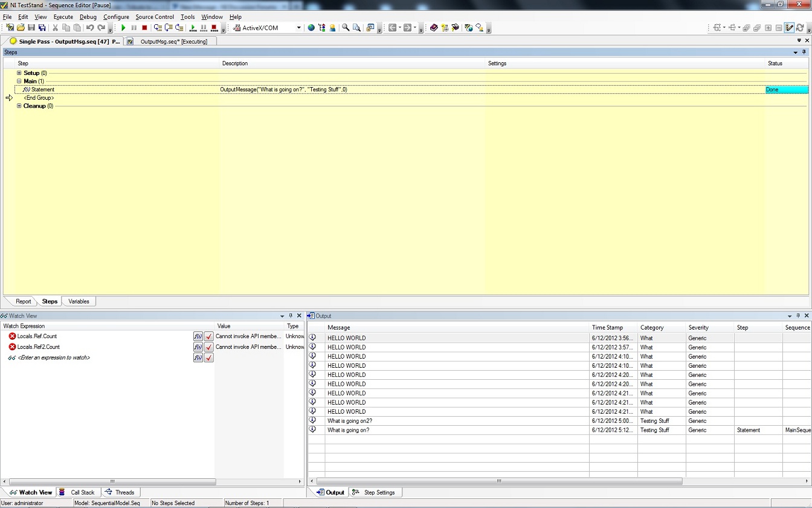Image resolution: width=812 pixels, height=508 pixels.
Task: Open the Configure menu
Action: 116,17
